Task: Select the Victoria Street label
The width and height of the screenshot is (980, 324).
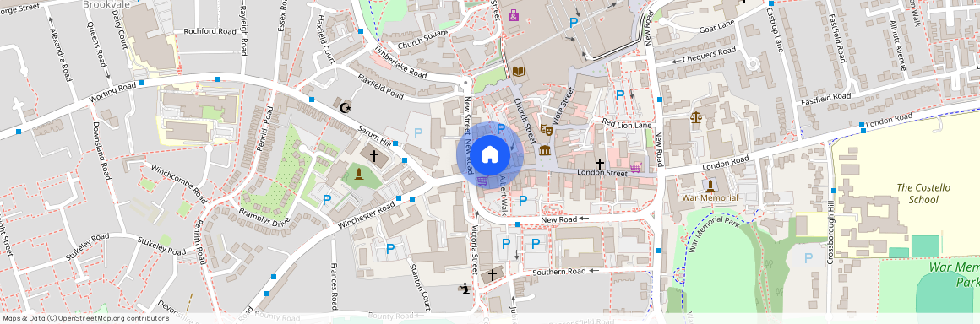Action: pos(474,251)
